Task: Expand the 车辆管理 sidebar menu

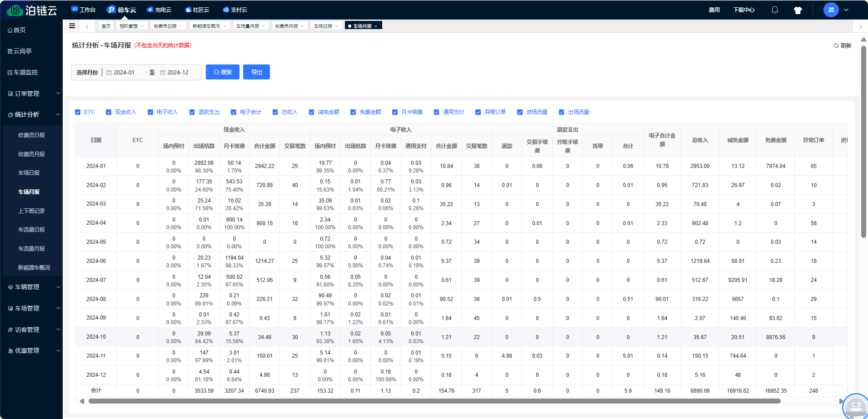Action: click(31, 287)
